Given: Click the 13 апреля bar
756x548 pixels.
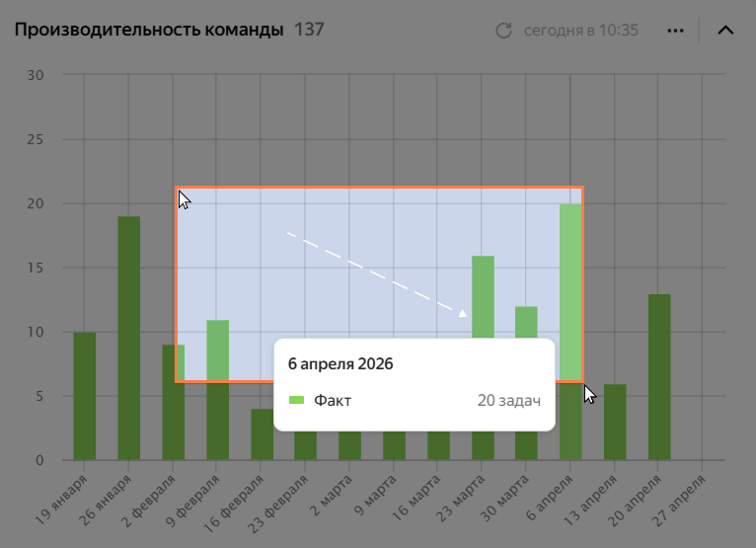Looking at the screenshot, I should tap(615, 422).
